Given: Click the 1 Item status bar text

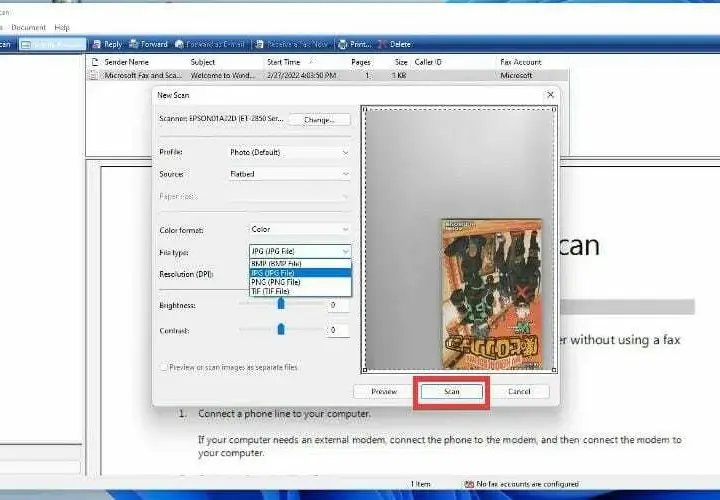Looking at the screenshot, I should click(x=420, y=484).
